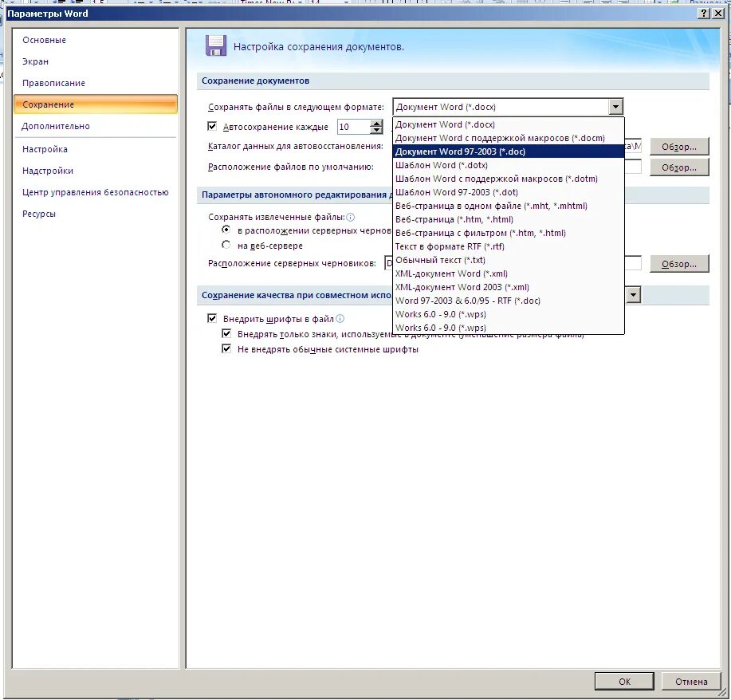This screenshot has height=700, width=731.
Task: Open the Дополнительно category
Action: coord(56,126)
